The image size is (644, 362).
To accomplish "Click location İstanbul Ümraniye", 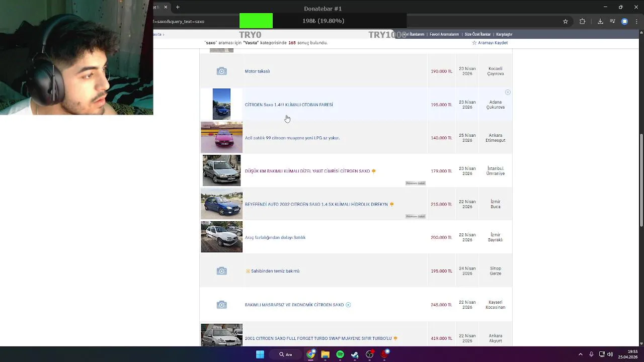I will [496, 171].
